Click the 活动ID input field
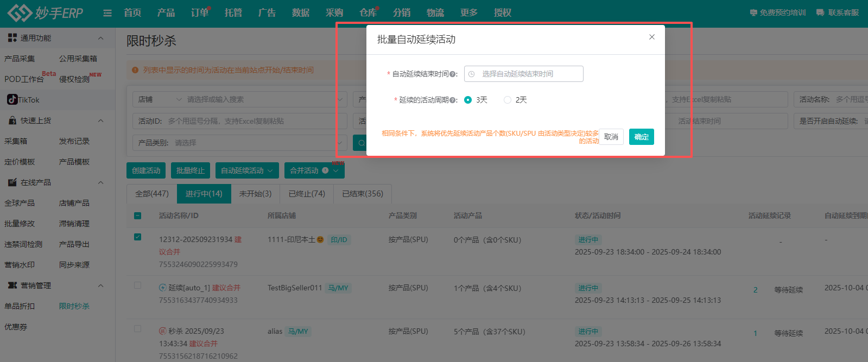 pos(239,121)
